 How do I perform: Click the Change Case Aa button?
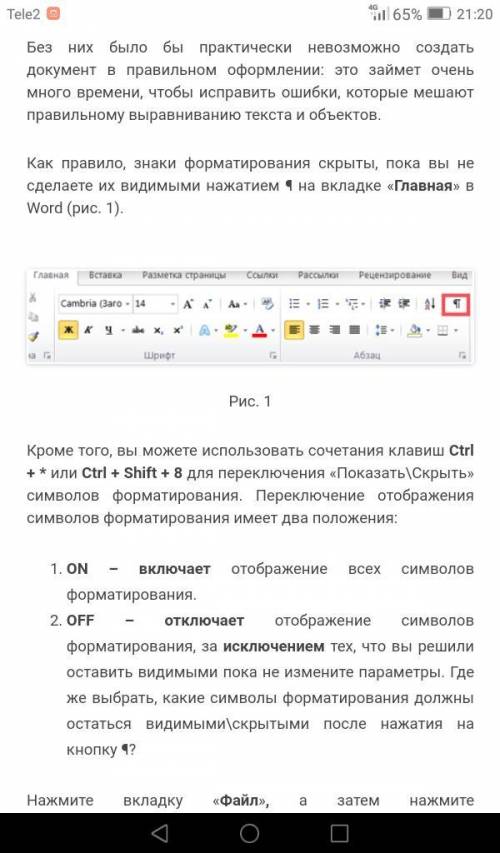click(x=234, y=304)
